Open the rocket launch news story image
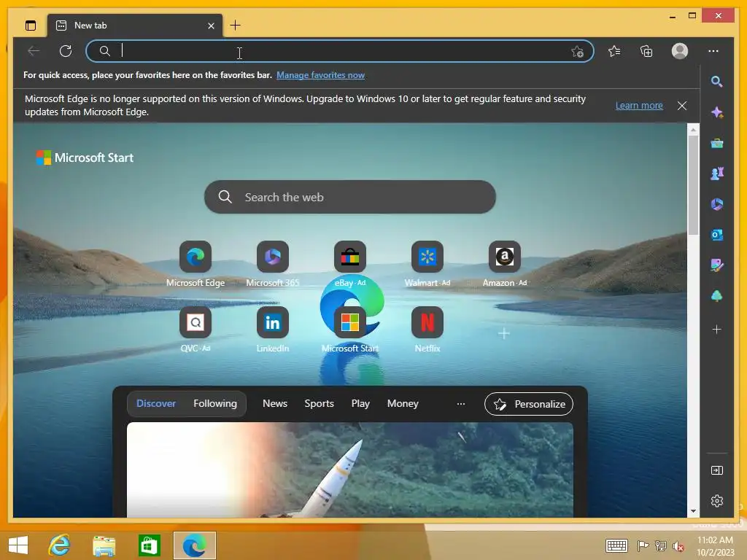 tap(350, 470)
